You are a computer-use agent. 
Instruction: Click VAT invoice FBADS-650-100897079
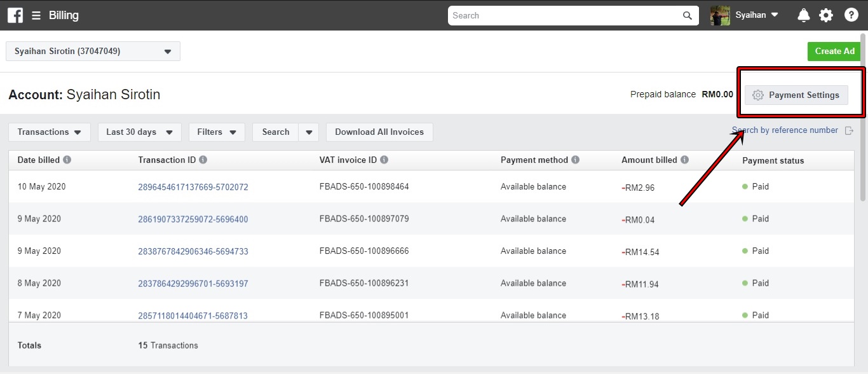[364, 219]
